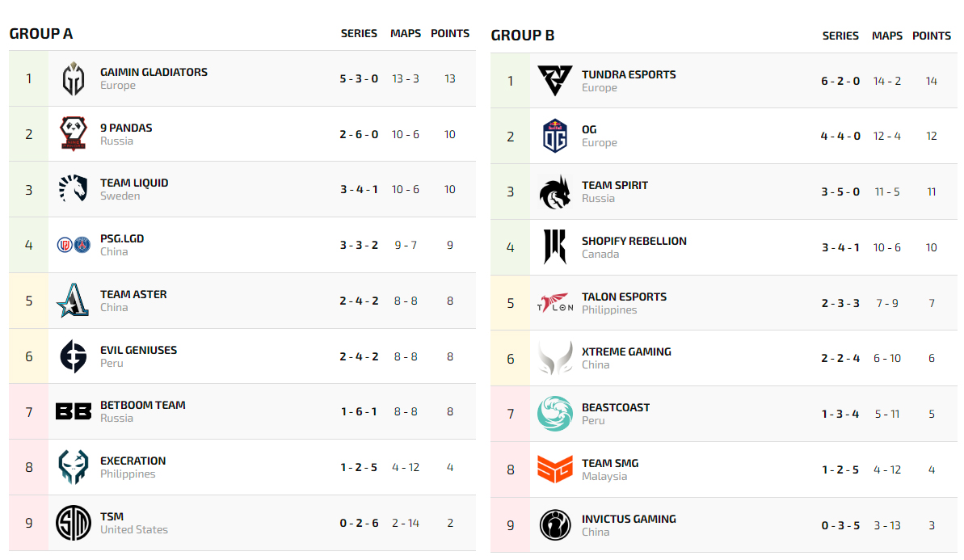Click the Evil Geniuses logo

74,356
